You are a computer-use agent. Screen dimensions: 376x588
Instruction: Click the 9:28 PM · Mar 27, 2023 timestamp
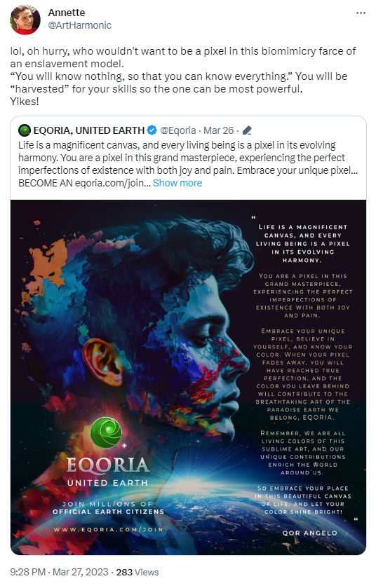tap(59, 572)
